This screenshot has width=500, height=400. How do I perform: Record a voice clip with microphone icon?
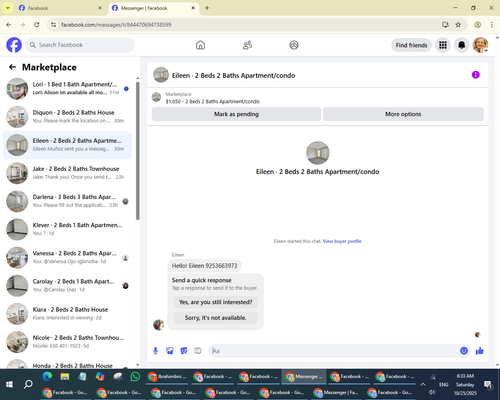click(x=155, y=351)
